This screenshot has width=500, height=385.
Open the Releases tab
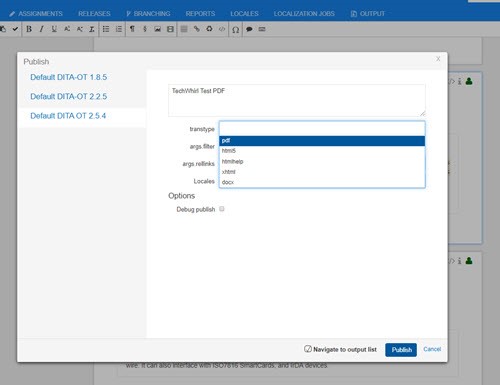pyautogui.click(x=94, y=14)
